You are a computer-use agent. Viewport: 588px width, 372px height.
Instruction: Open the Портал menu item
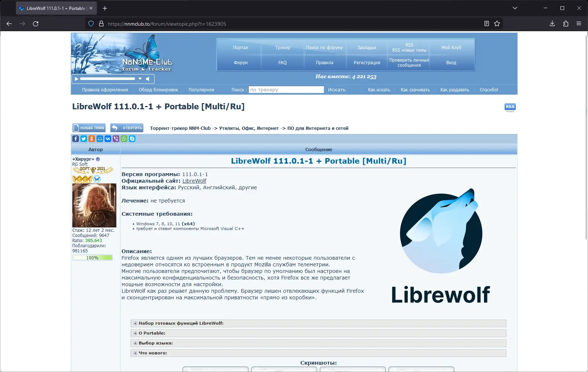coord(240,48)
